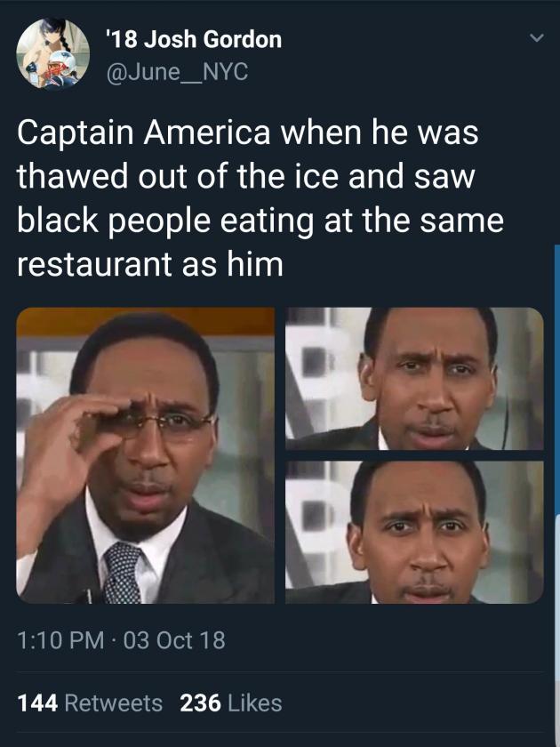Open the @June__NYC handle

pyautogui.click(x=177, y=72)
